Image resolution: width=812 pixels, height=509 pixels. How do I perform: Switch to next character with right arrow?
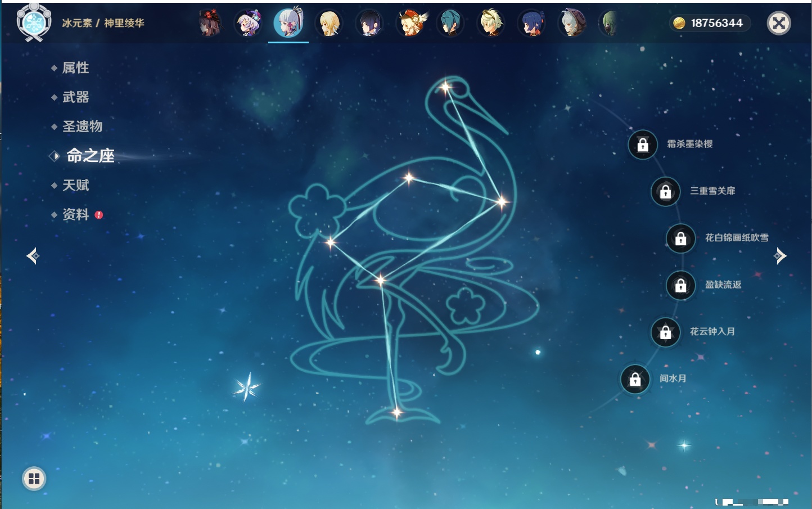click(x=780, y=256)
